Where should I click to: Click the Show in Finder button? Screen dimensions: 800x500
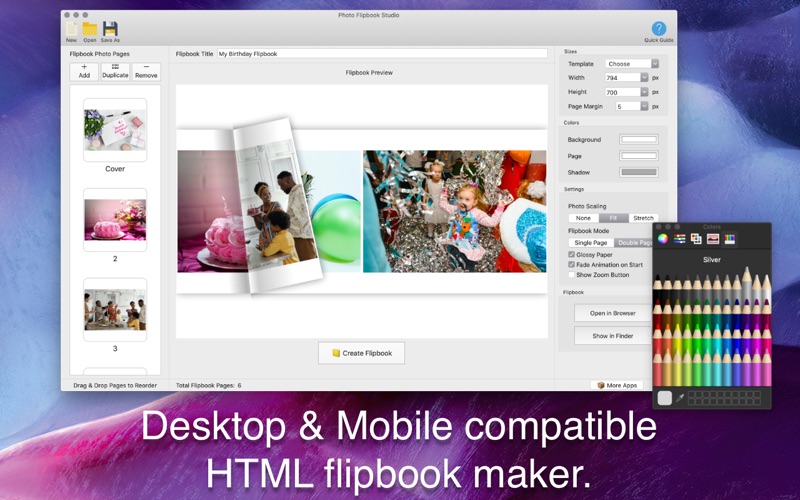tap(613, 336)
